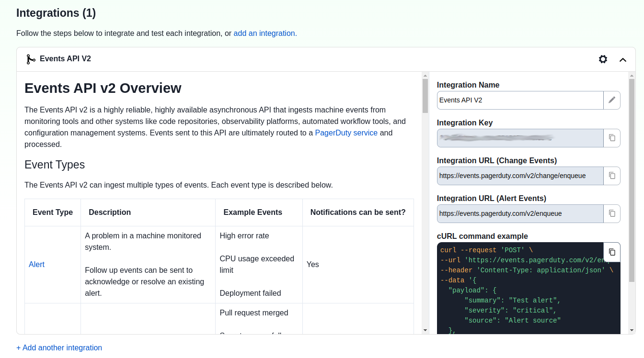
Task: Click right pane scrollbar up arrow
Action: pos(632,75)
